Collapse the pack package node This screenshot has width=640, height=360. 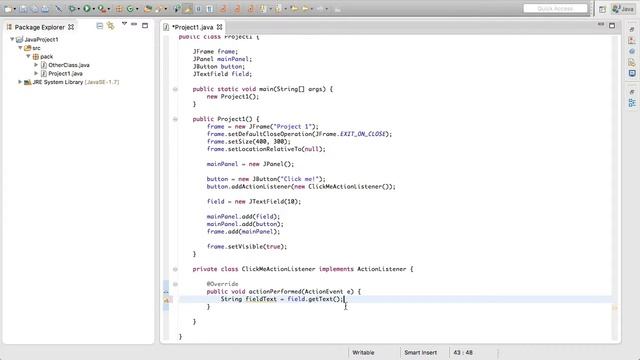click(29, 56)
